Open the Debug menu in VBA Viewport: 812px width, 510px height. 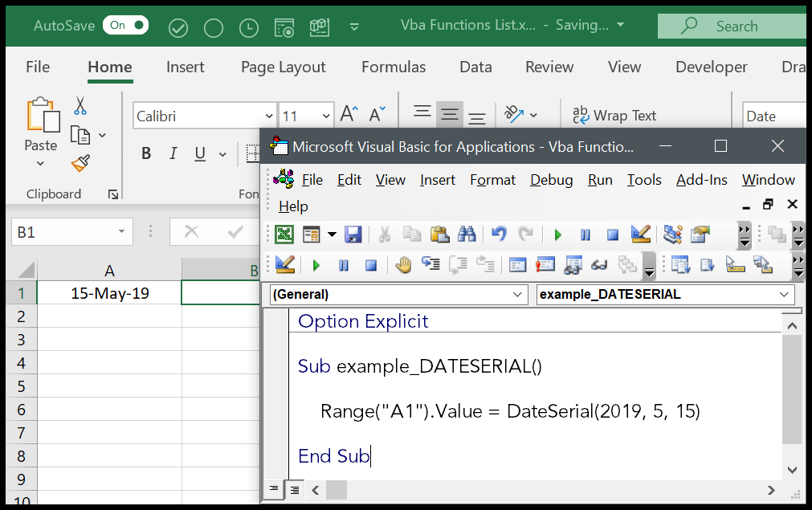pyautogui.click(x=551, y=179)
